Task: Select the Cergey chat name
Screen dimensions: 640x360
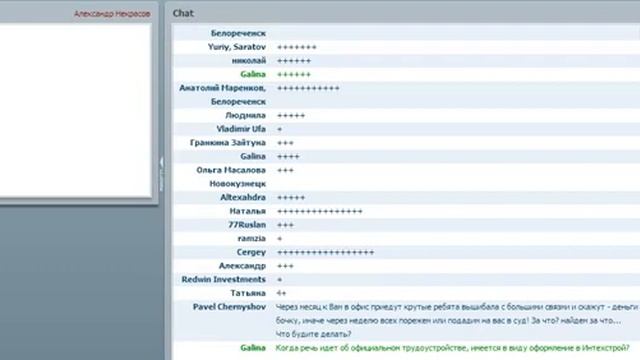Action: (x=251, y=252)
